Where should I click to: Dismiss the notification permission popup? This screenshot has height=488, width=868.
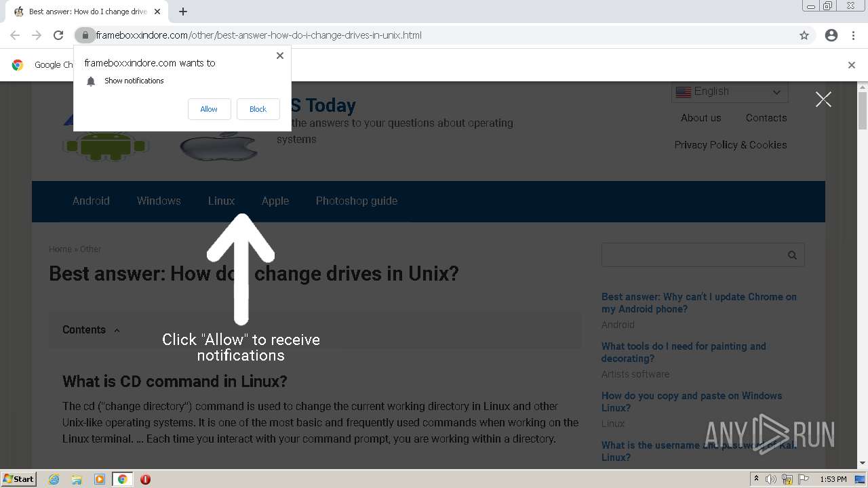[279, 56]
